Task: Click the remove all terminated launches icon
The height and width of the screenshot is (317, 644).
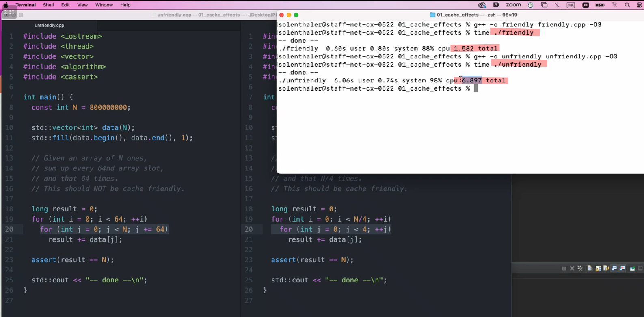Action: 580,268
